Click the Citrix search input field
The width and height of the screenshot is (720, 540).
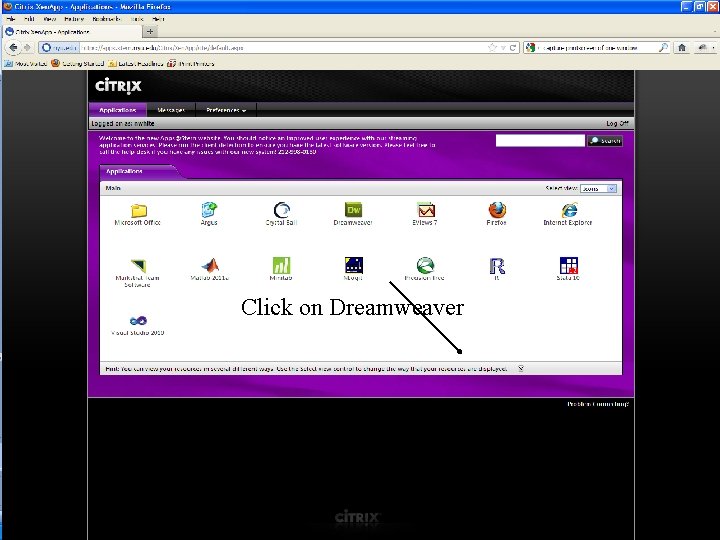[x=540, y=141]
